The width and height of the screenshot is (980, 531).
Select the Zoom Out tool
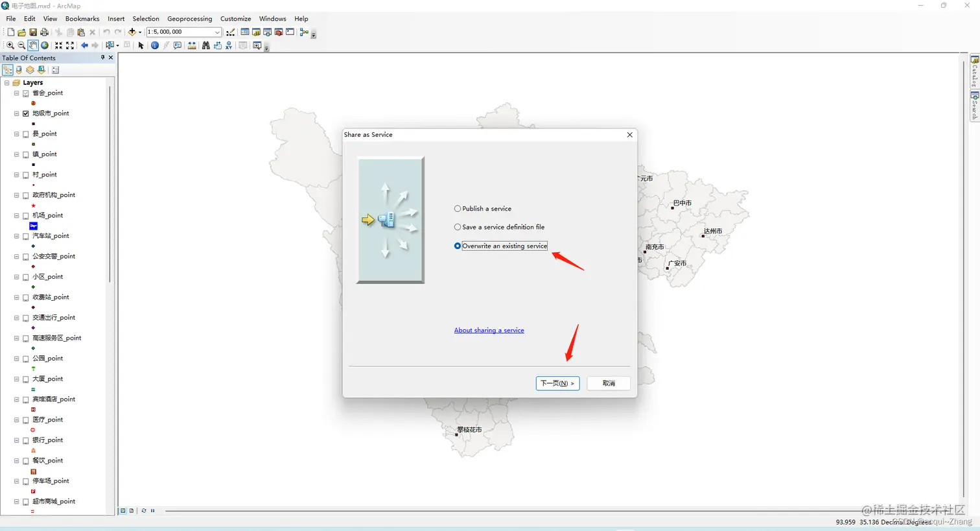point(21,45)
